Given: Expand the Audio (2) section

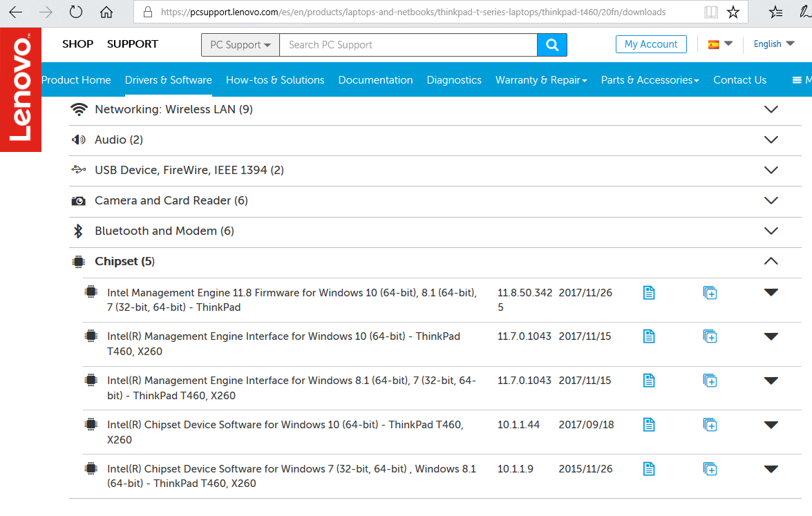Looking at the screenshot, I should tap(771, 140).
